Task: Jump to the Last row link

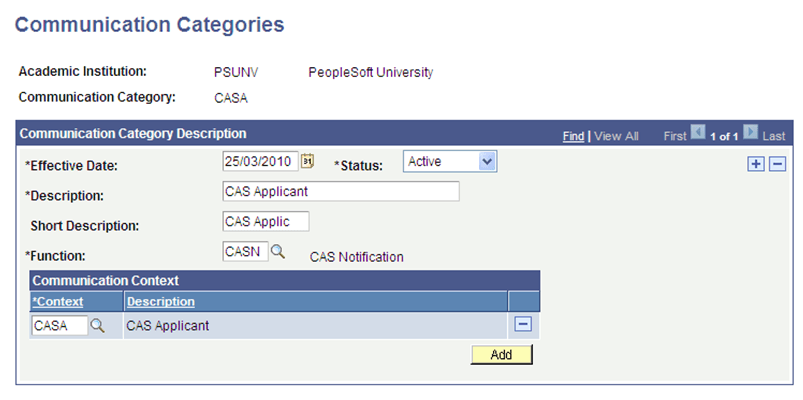Action: [774, 135]
